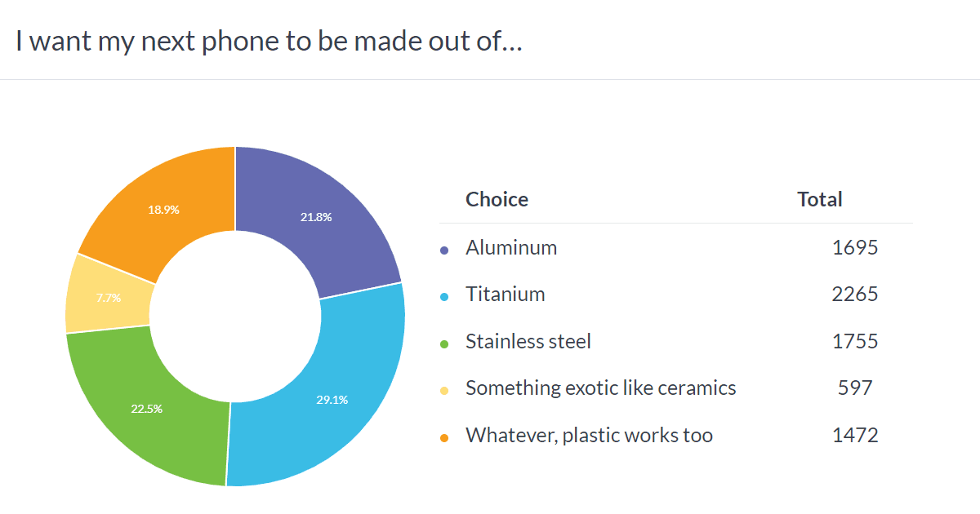Click the Something exotic like ceramics label
The image size is (980, 514).
point(600,388)
